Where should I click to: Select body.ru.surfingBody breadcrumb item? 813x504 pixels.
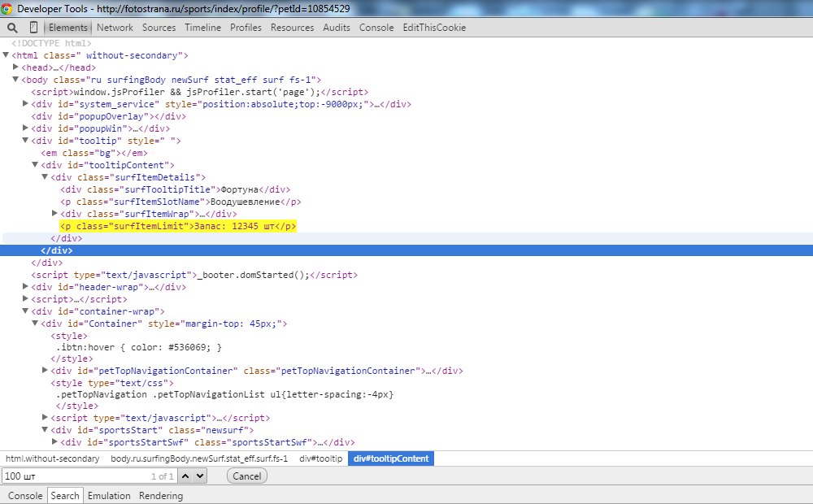199,459
